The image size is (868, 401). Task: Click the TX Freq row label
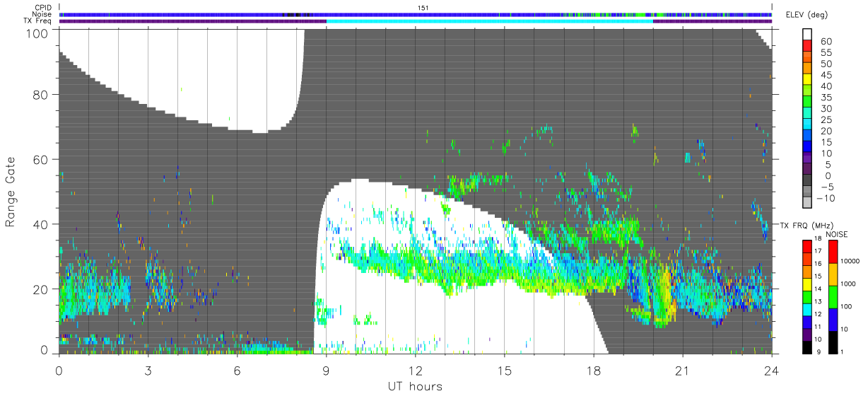38,21
